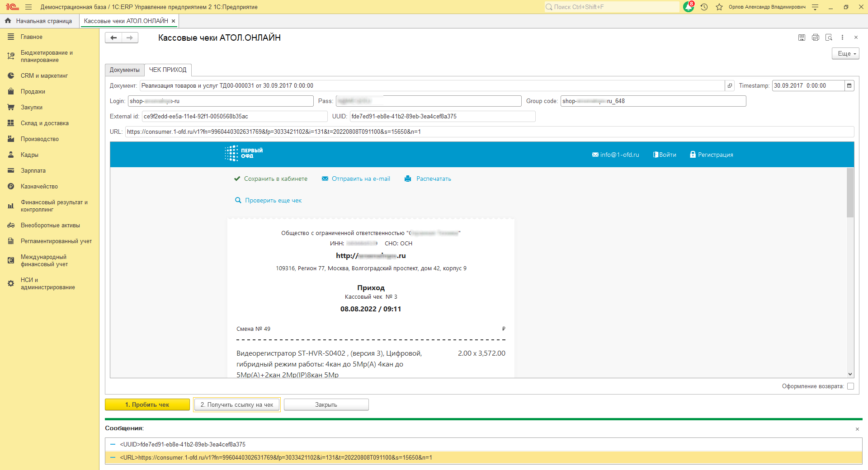
Task: Open the main hamburger menu
Action: tap(28, 7)
